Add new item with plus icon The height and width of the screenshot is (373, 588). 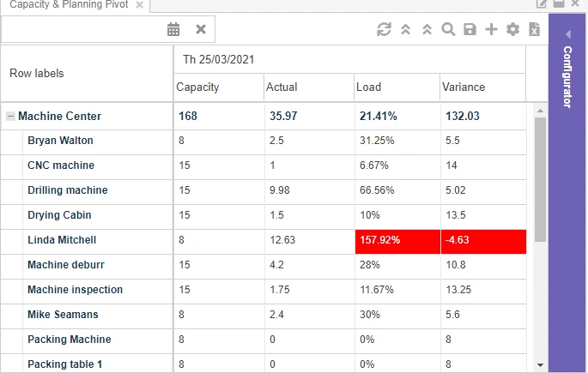tap(491, 29)
